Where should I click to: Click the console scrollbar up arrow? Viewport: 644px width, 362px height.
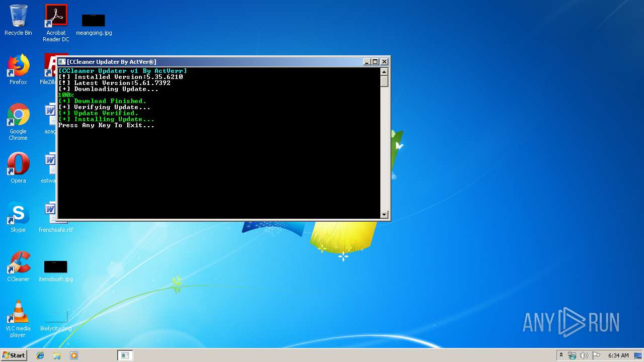(x=384, y=71)
